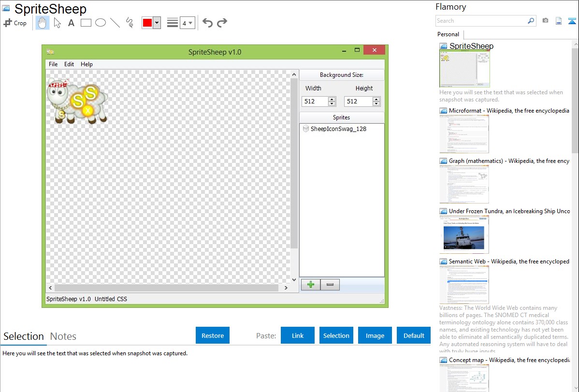The width and height of the screenshot is (579, 392).
Task: Undo the last annotation
Action: [x=207, y=23]
